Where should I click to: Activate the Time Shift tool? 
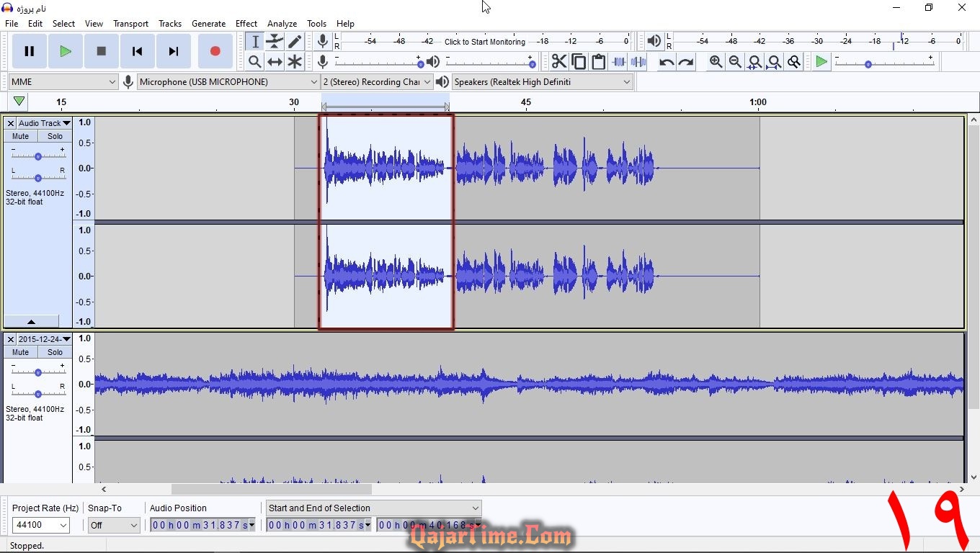(275, 62)
